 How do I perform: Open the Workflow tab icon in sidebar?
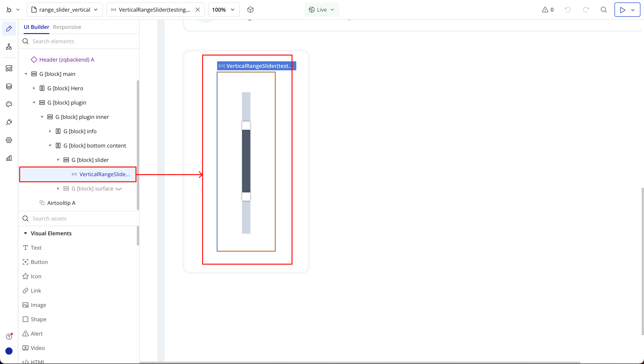[9, 47]
